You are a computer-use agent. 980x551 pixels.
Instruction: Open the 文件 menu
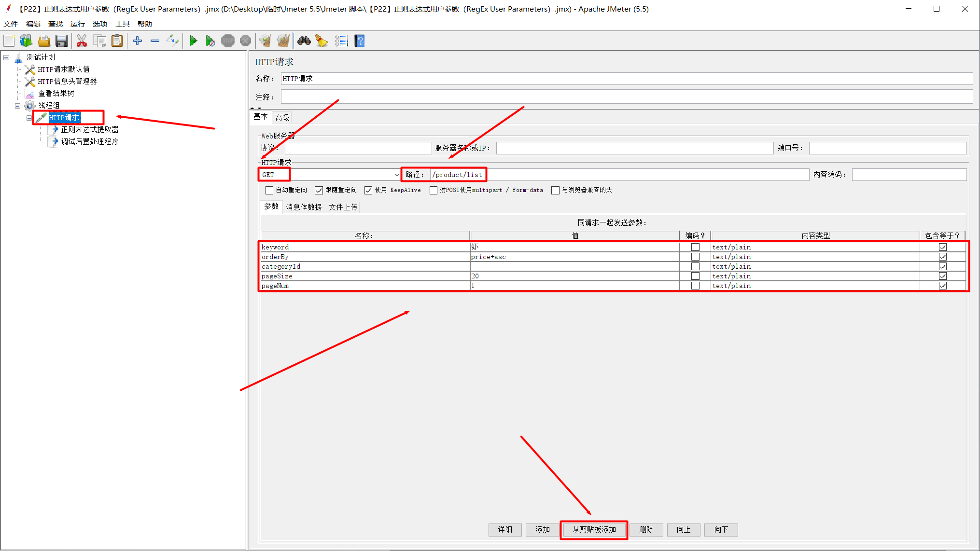coord(11,24)
